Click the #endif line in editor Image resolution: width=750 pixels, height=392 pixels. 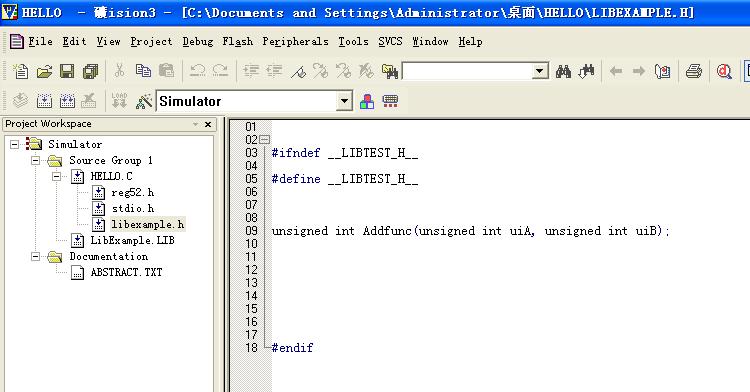pos(292,348)
